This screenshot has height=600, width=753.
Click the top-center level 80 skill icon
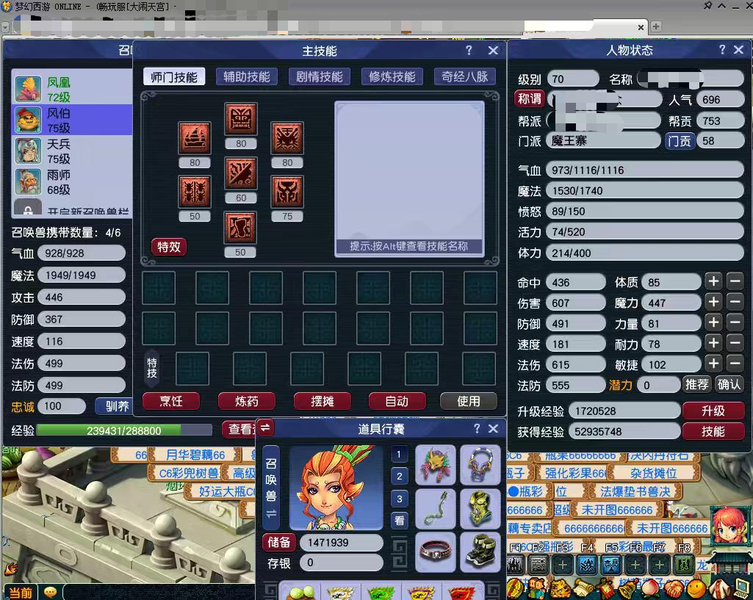pos(241,121)
